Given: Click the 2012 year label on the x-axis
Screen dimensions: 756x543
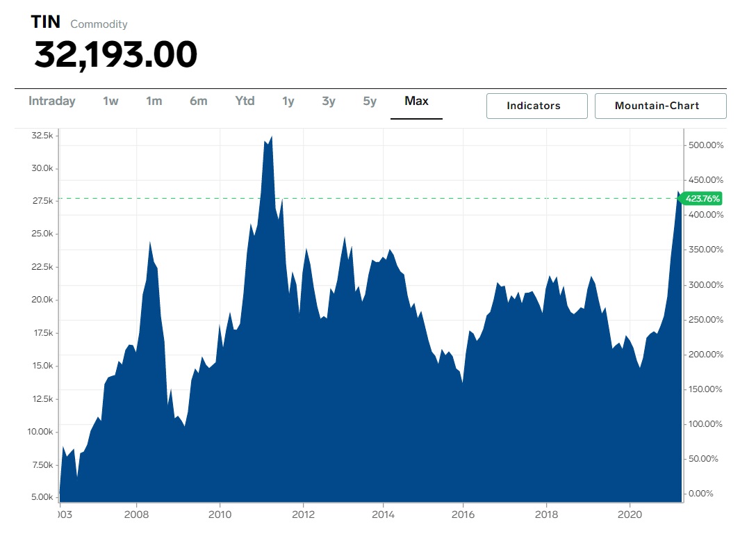Looking at the screenshot, I should click(x=303, y=514).
